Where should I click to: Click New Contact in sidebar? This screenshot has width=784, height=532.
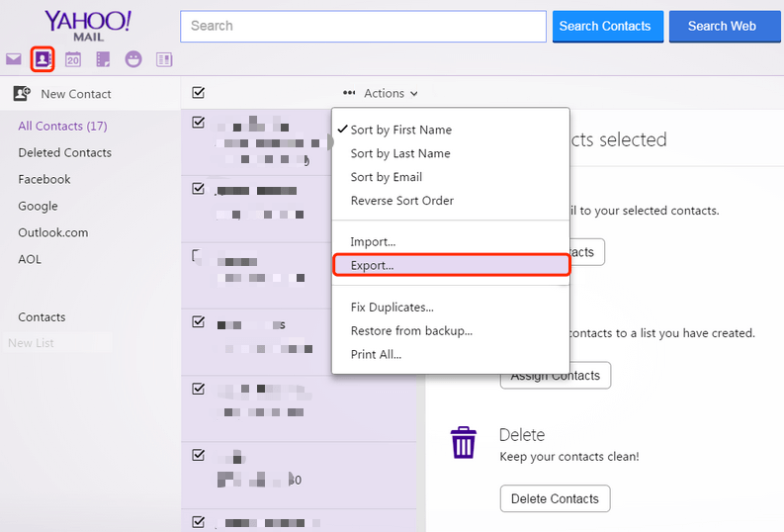coord(76,94)
